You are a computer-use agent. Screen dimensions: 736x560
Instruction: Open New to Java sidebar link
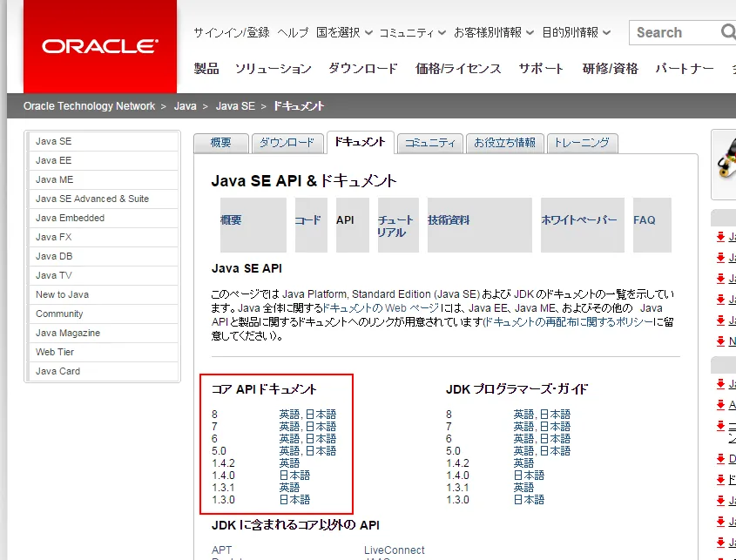[103, 294]
